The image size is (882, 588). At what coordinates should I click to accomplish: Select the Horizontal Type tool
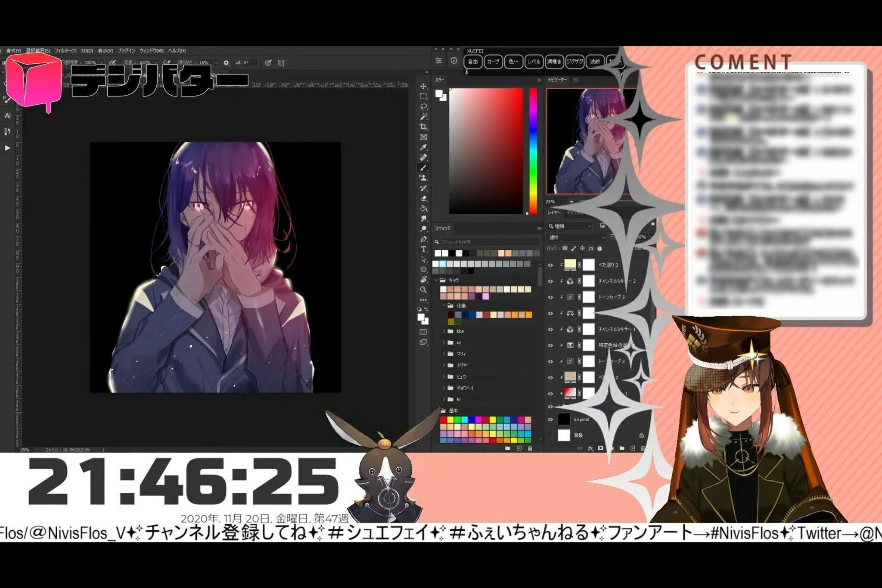(x=423, y=249)
